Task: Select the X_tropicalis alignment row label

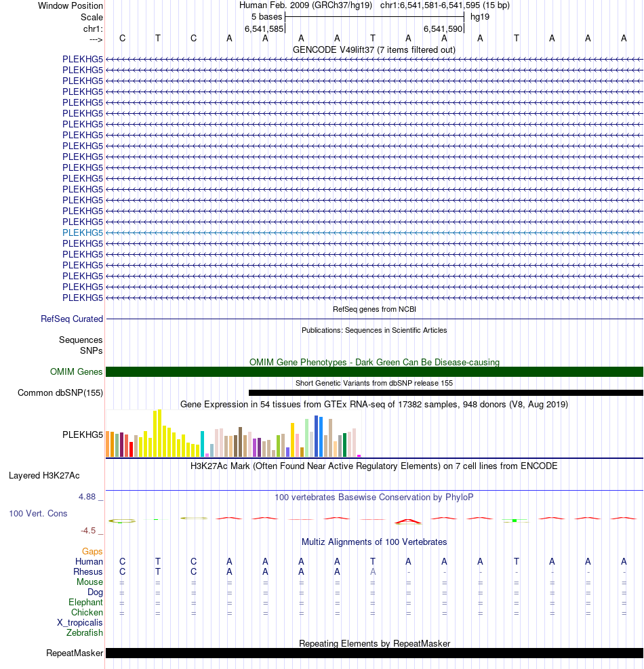Action: [x=80, y=622]
